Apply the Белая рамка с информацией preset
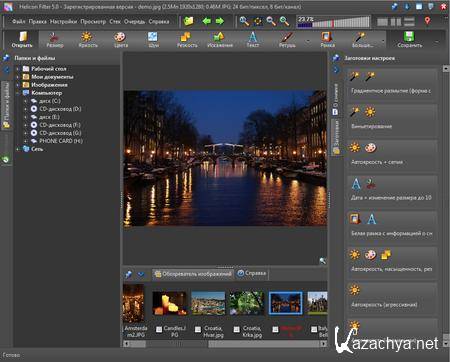Screen dimensions: 450x362 coord(392,227)
